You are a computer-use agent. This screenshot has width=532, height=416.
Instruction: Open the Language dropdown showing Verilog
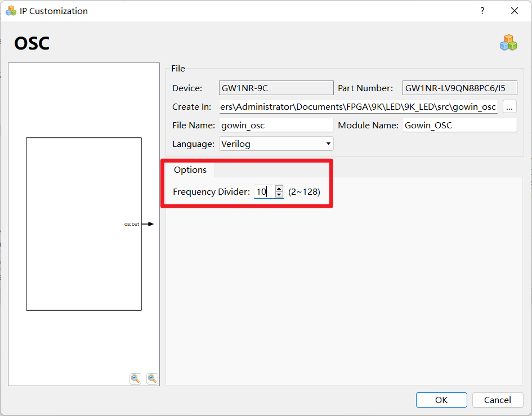pyautogui.click(x=276, y=144)
